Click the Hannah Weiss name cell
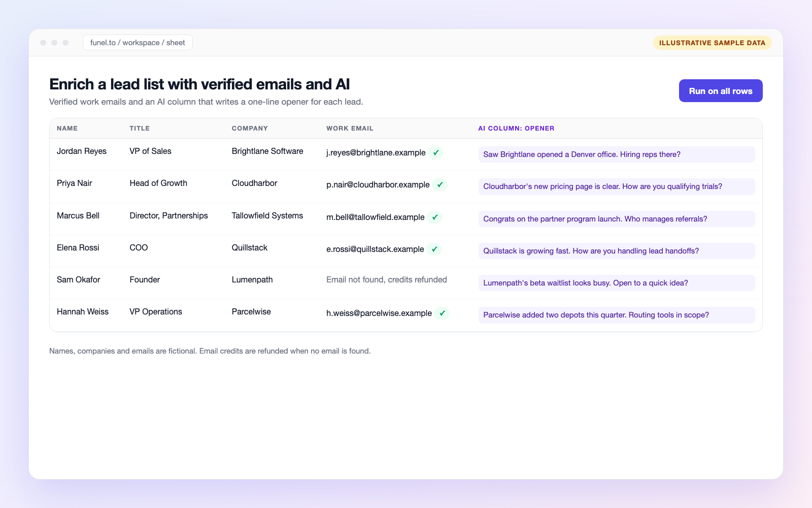The height and width of the screenshot is (508, 812). [x=83, y=312]
